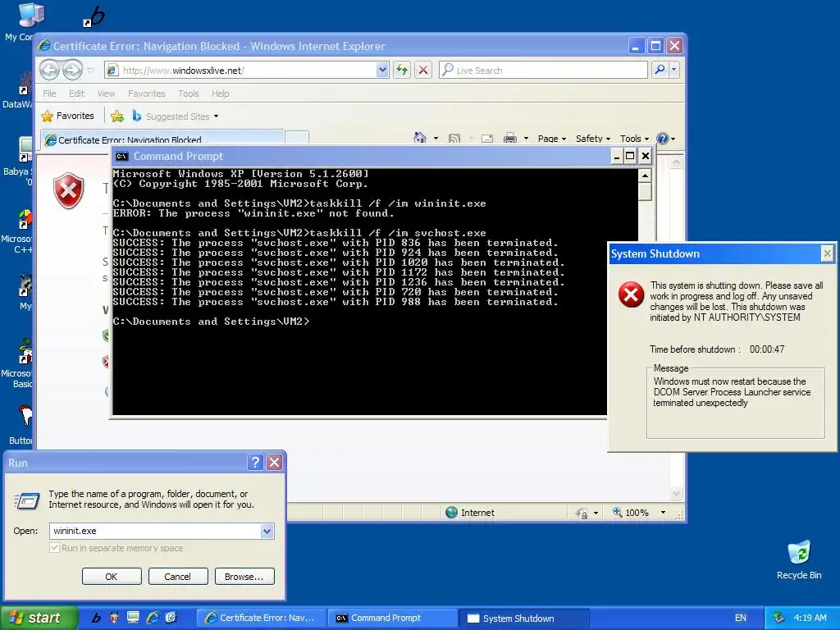The height and width of the screenshot is (630, 840).
Task: Click the Start button
Action: pyautogui.click(x=39, y=618)
